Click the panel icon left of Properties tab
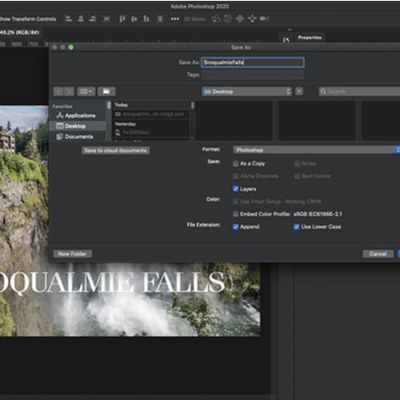Viewport: 400px width, 400px height. [286, 40]
